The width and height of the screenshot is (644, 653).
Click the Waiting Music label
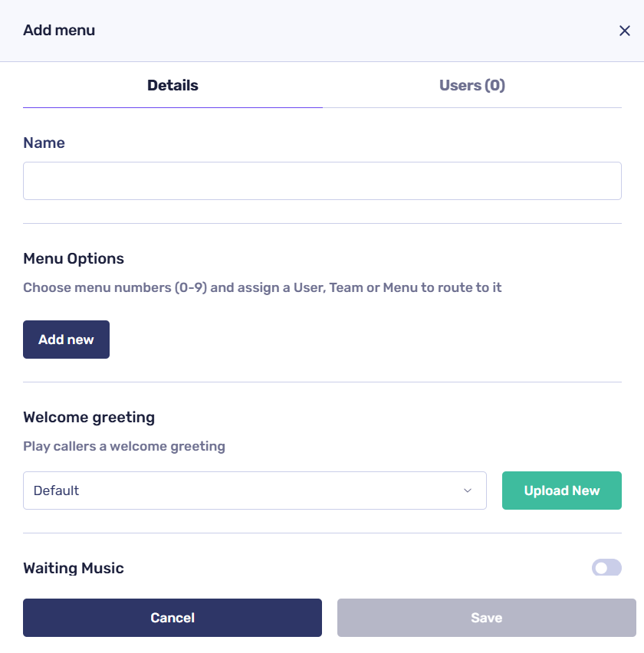click(x=74, y=568)
